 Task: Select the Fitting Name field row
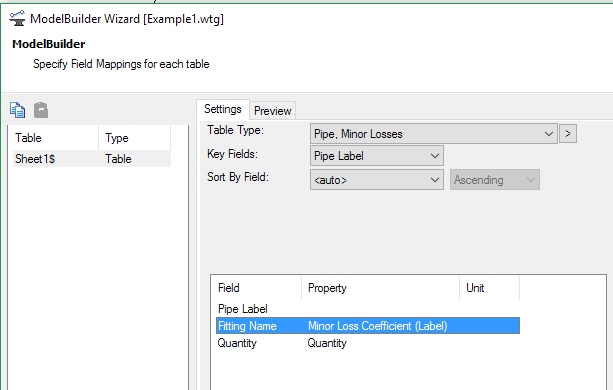(x=368, y=326)
